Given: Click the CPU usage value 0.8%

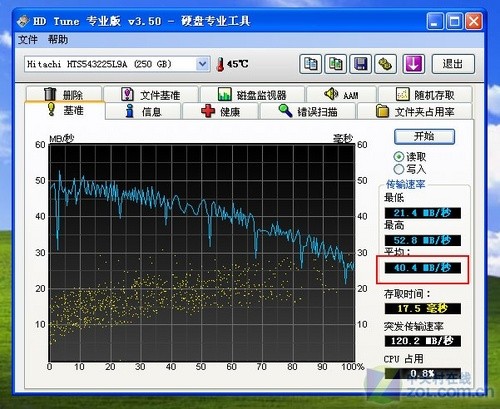Looking at the screenshot, I should tap(423, 373).
